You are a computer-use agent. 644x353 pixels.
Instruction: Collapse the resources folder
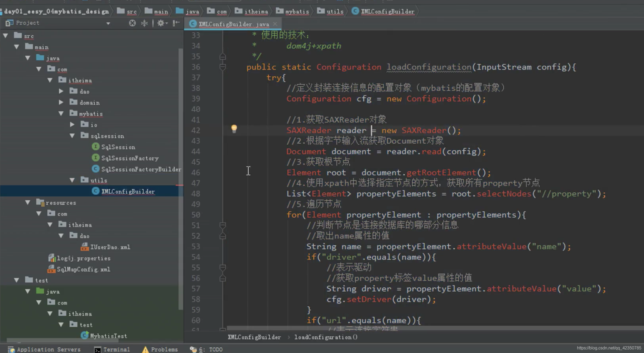pyautogui.click(x=28, y=203)
